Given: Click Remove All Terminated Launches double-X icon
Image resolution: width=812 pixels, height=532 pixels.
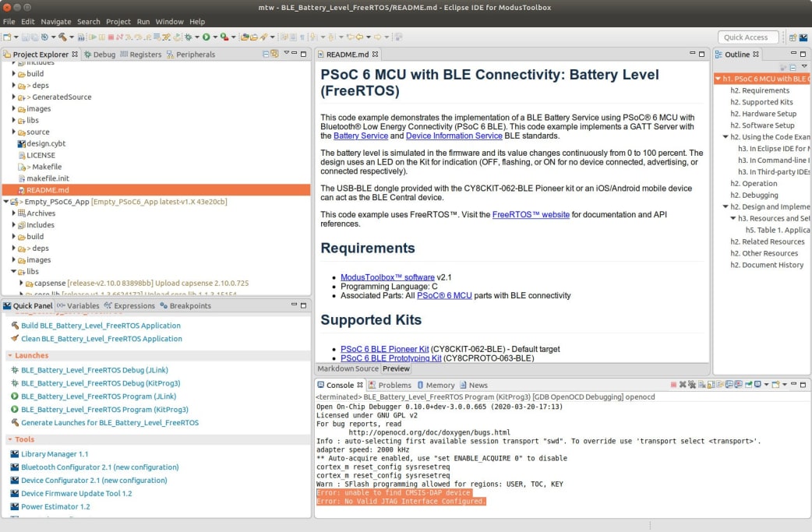Looking at the screenshot, I should 692,385.
